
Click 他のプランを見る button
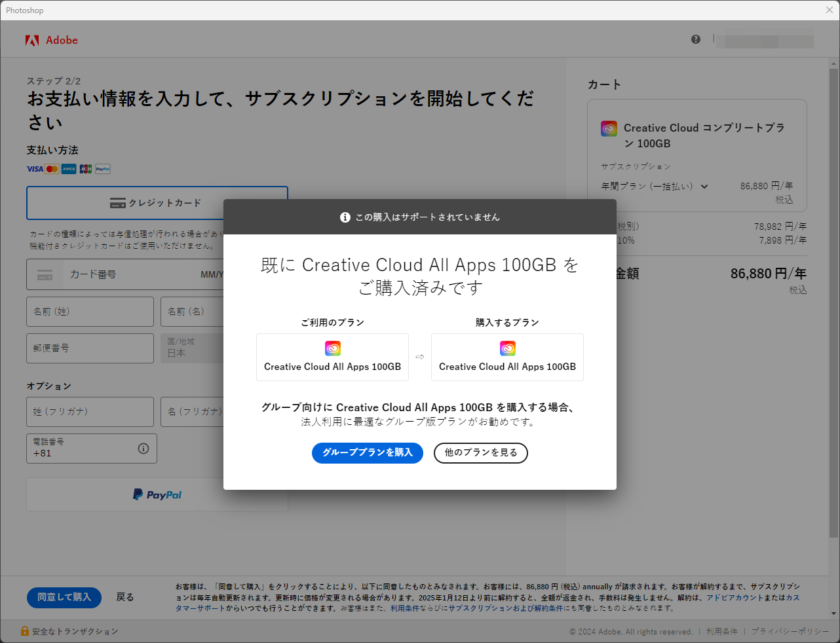coord(481,452)
